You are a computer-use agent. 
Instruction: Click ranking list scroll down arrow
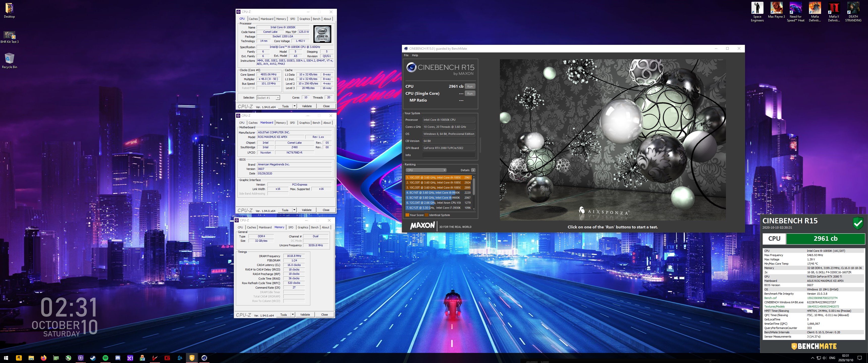(x=474, y=209)
